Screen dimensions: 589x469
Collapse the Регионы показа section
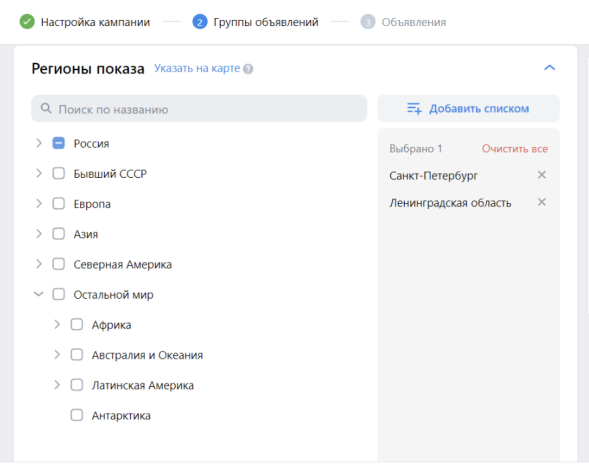550,68
